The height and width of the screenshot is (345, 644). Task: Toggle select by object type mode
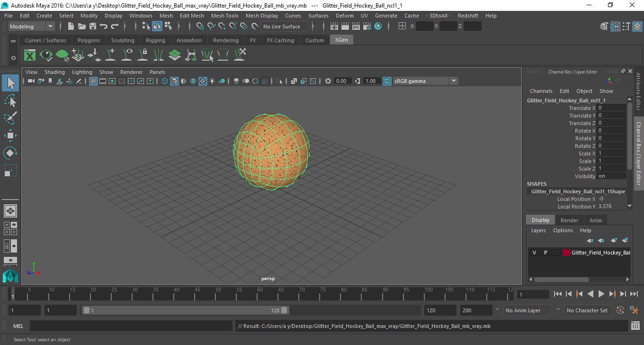(x=157, y=27)
